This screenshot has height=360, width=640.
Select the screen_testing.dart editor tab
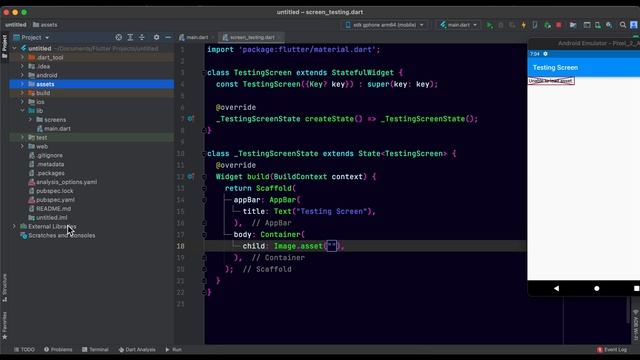pyautogui.click(x=251, y=37)
